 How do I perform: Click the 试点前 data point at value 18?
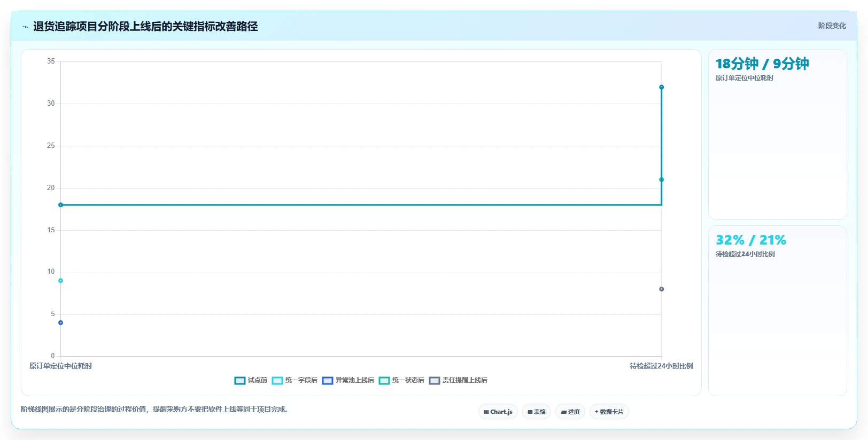[60, 205]
